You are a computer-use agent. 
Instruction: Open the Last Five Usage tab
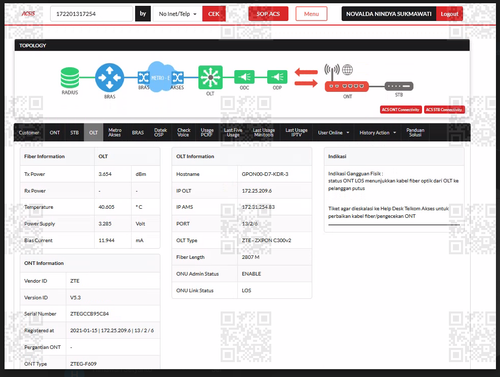click(x=233, y=133)
